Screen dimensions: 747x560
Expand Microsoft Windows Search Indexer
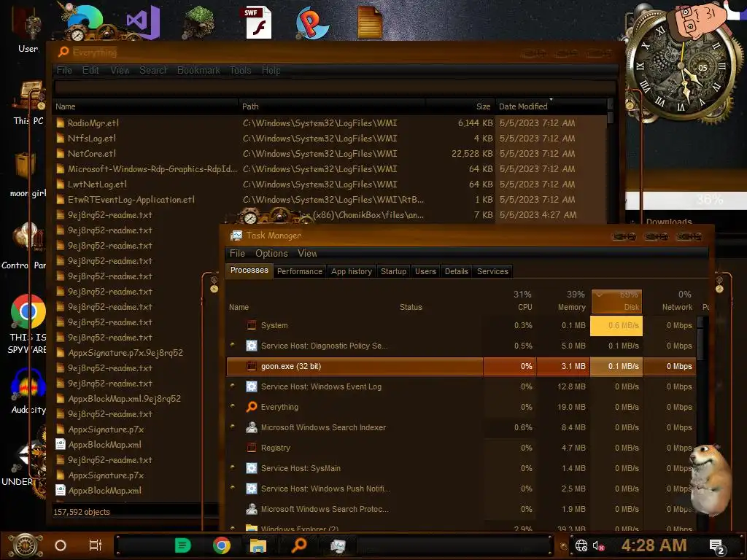click(233, 427)
